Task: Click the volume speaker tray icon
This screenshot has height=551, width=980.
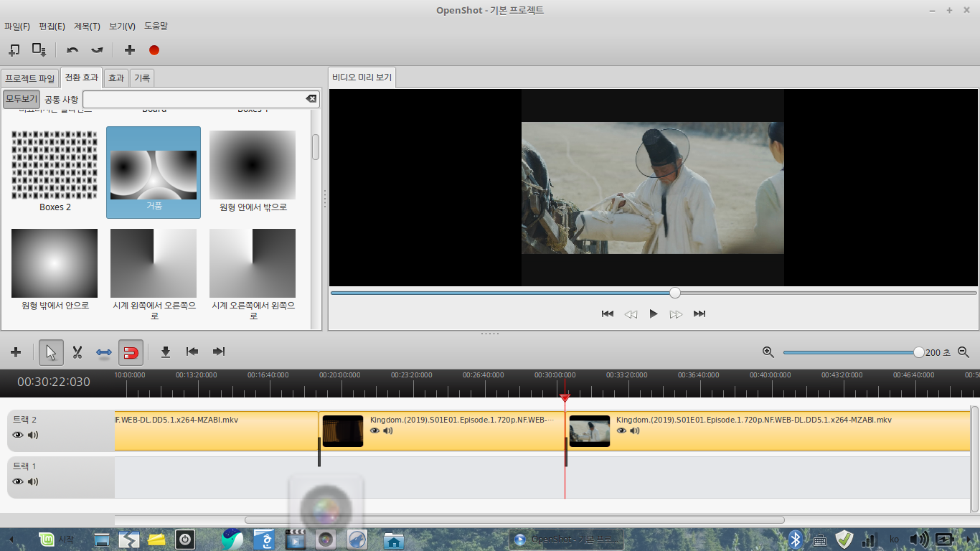Action: (918, 540)
